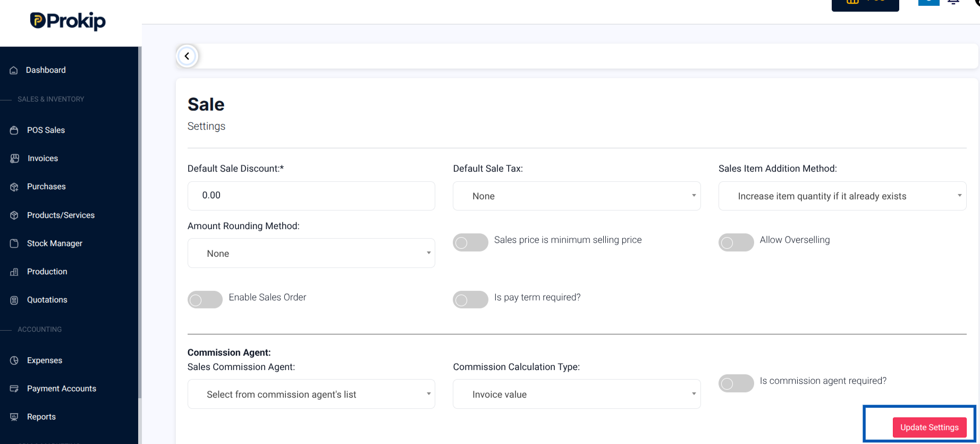Navigate to Reports
The width and height of the screenshot is (980, 444).
pos(41,417)
